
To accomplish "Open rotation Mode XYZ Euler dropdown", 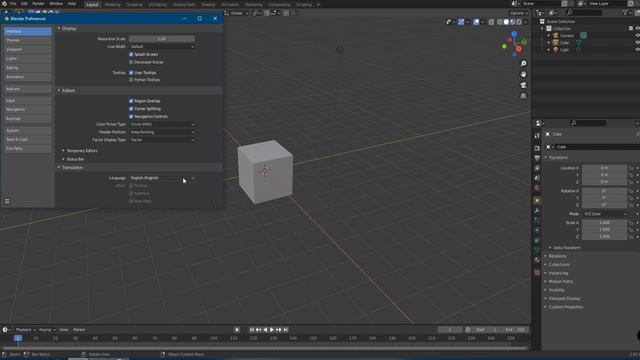I will (605, 214).
